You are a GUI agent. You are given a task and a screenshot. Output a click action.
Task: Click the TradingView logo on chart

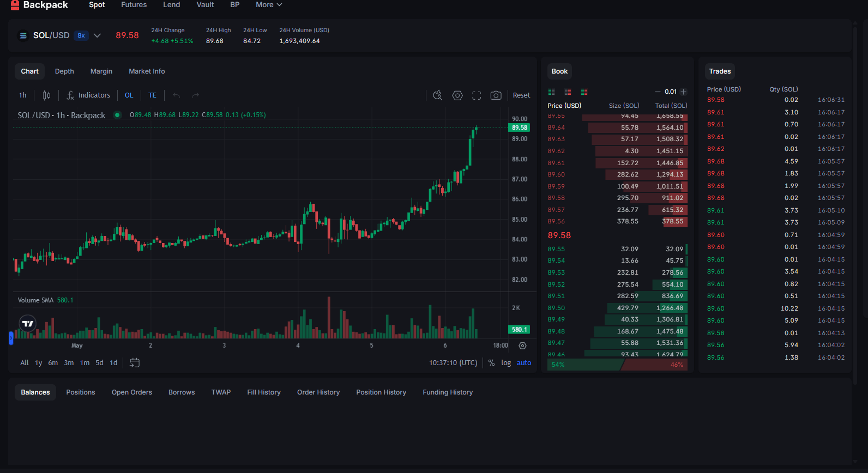click(28, 324)
